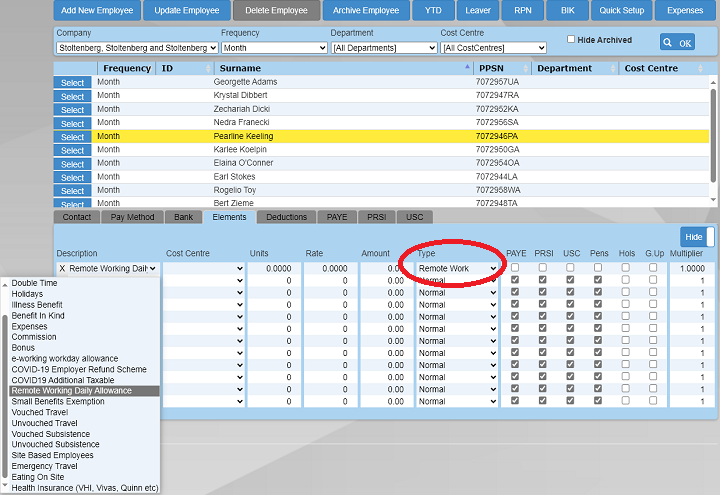The width and height of the screenshot is (720, 495).
Task: Click the X beside Remote Working Daily description
Action: 62,269
